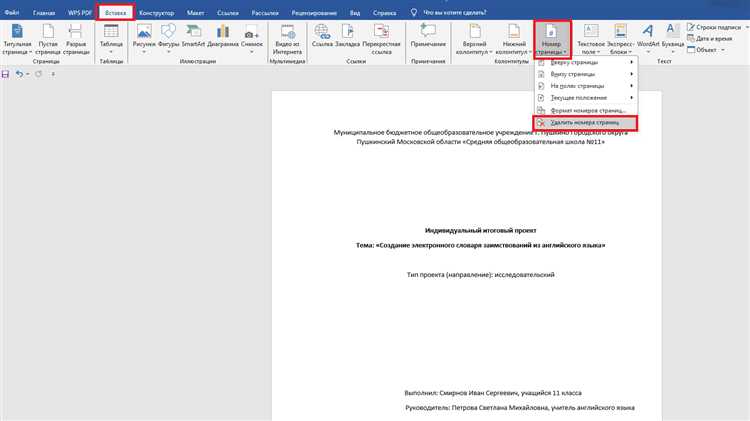Click the Рисунки pictures button
The height and width of the screenshot is (421, 750).
click(144, 39)
